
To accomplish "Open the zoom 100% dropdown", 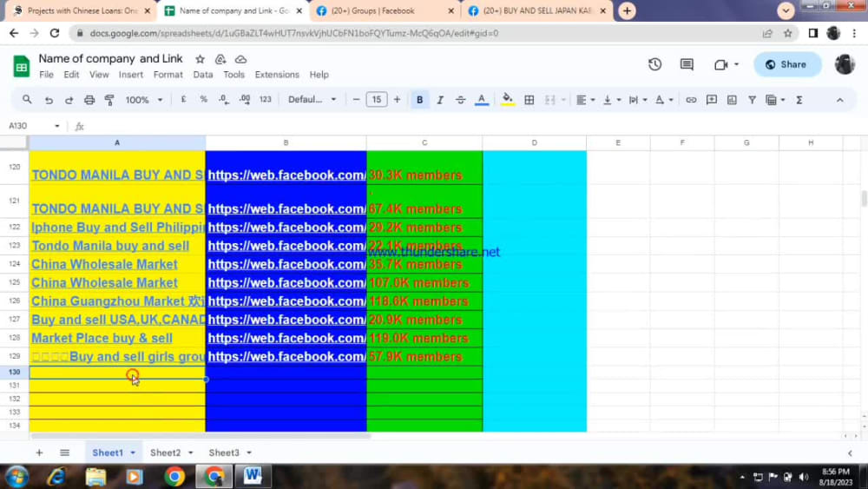I will [x=143, y=100].
